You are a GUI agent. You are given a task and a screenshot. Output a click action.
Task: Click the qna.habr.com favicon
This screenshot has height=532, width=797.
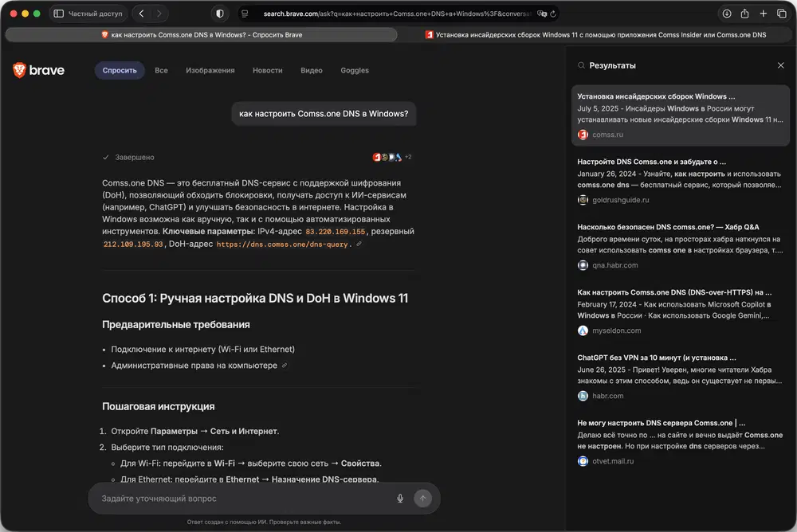click(x=583, y=265)
